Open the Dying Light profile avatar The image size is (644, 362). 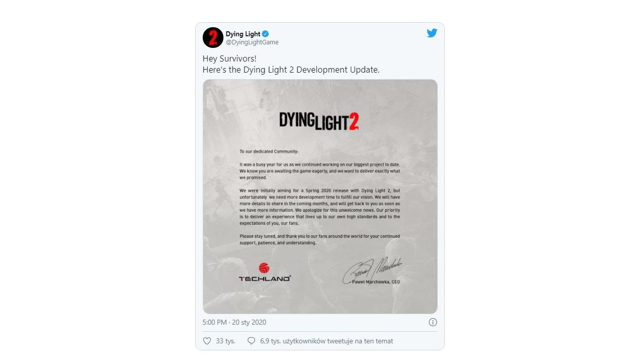[x=213, y=38]
